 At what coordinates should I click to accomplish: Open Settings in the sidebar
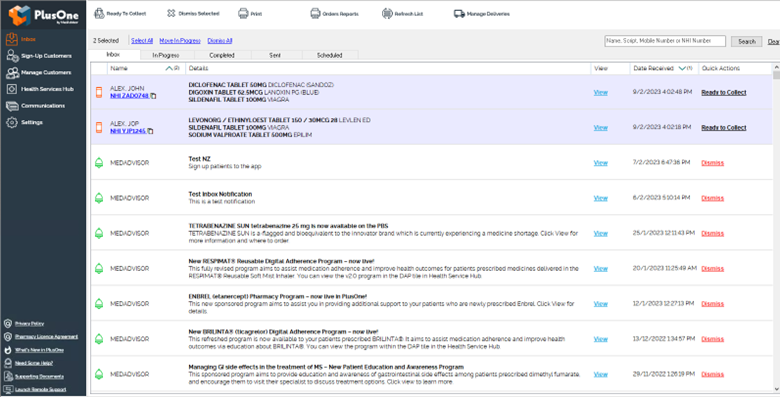[24, 122]
